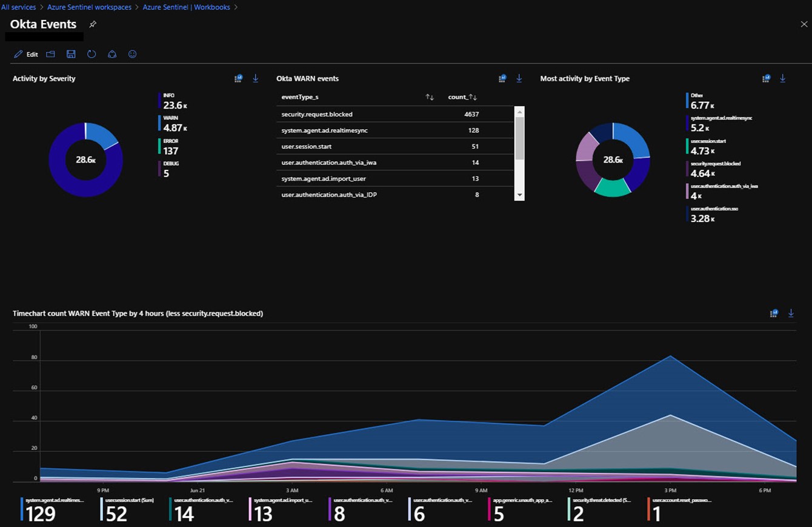Go to All services breadcrumb
Image resolution: width=812 pixels, height=527 pixels.
pyautogui.click(x=18, y=7)
